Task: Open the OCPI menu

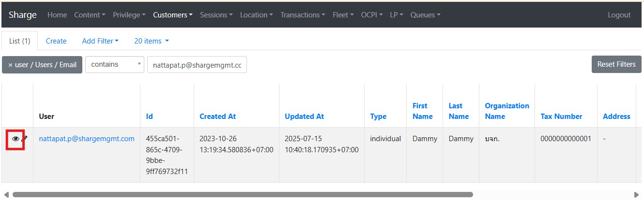Action: (371, 15)
